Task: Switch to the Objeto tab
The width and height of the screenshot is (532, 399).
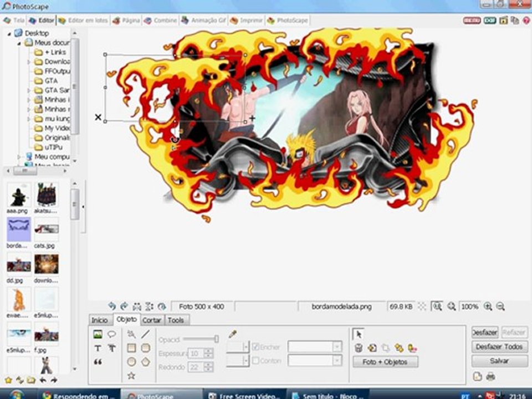Action: tap(126, 320)
